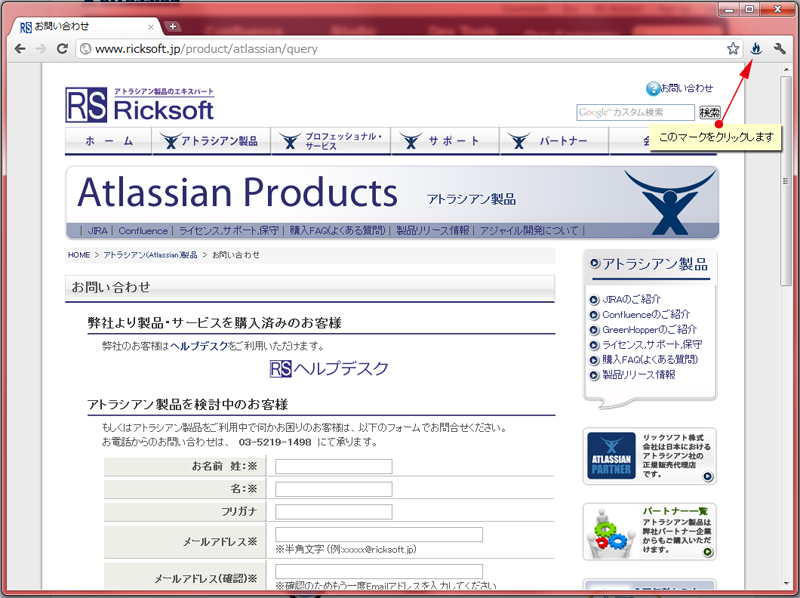Bookmark the page with the star icon
800x598 pixels.
coord(733,49)
